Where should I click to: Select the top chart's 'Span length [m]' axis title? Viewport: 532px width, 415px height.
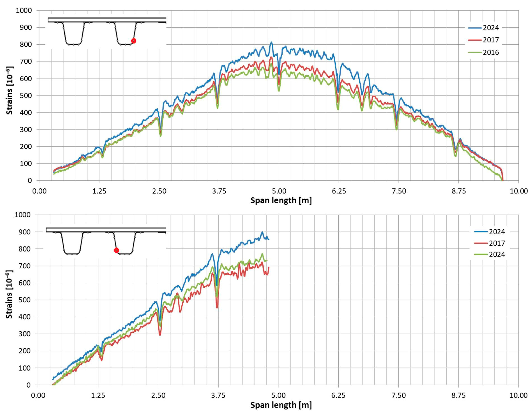(x=281, y=201)
